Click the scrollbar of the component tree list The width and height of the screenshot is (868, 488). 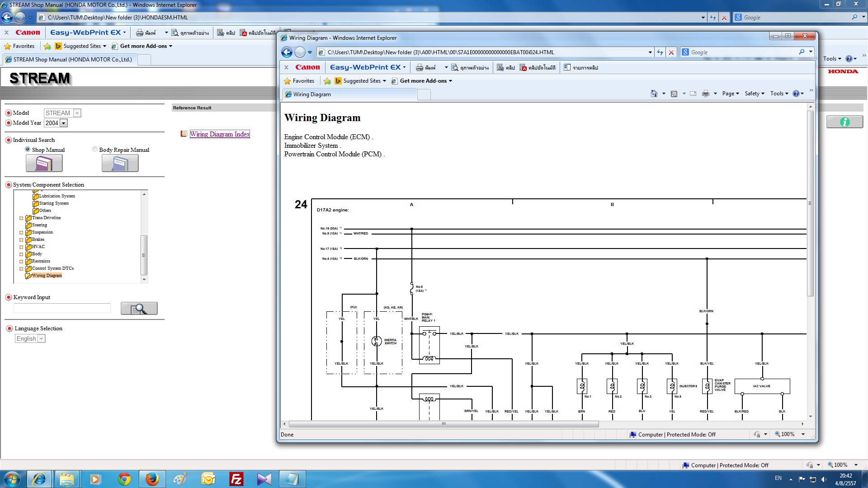click(144, 255)
